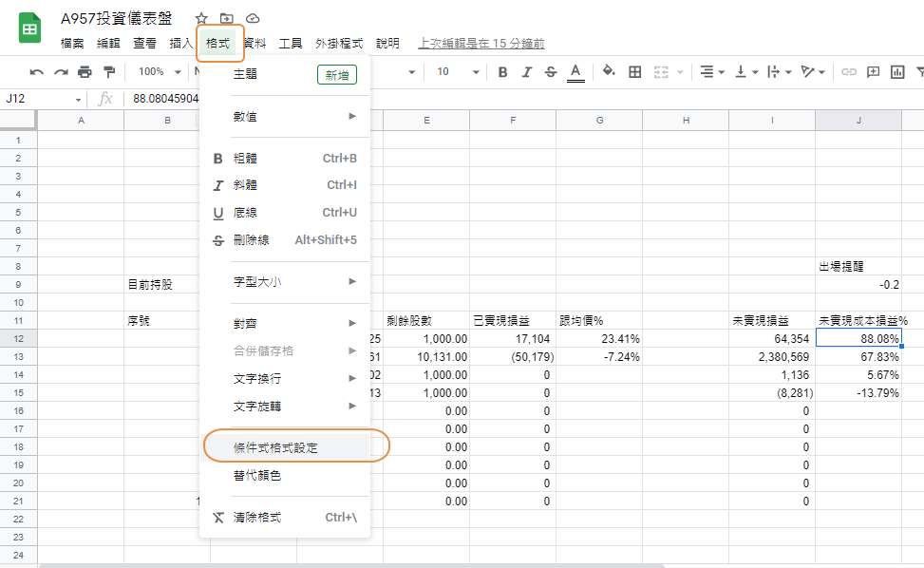This screenshot has width=924, height=568.
Task: Choose 替代顏色 menu entry
Action: coord(257,475)
